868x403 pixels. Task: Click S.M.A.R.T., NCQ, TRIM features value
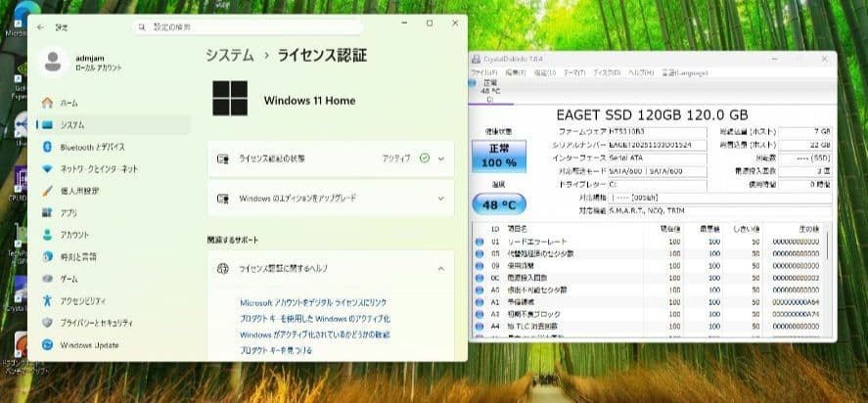point(719,211)
